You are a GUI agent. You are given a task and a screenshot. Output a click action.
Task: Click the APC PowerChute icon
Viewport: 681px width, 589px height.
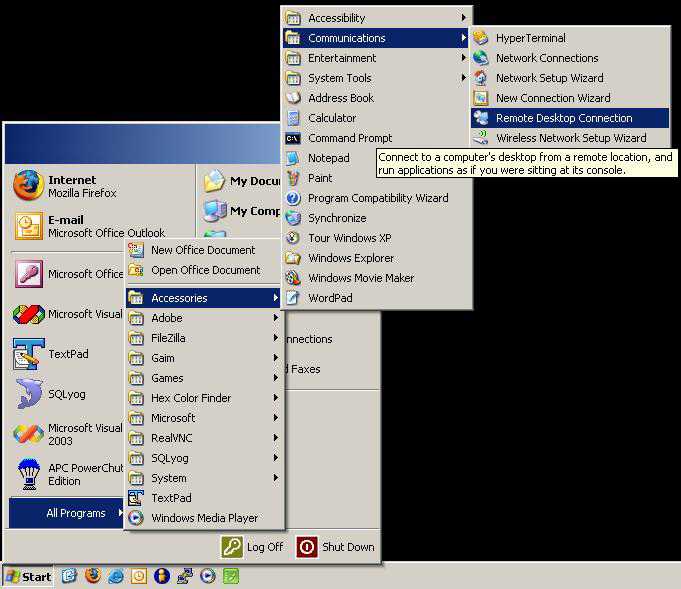pos(29,474)
